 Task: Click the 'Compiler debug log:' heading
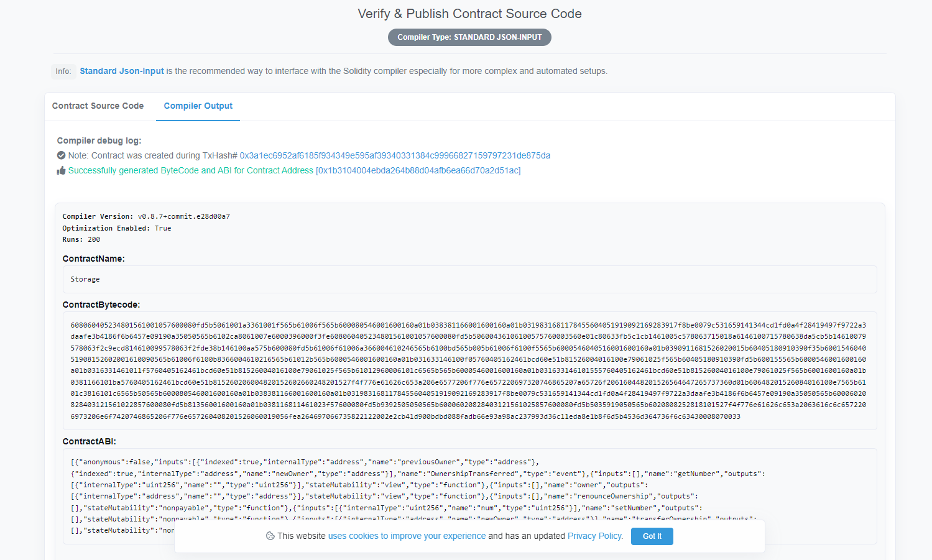(99, 140)
